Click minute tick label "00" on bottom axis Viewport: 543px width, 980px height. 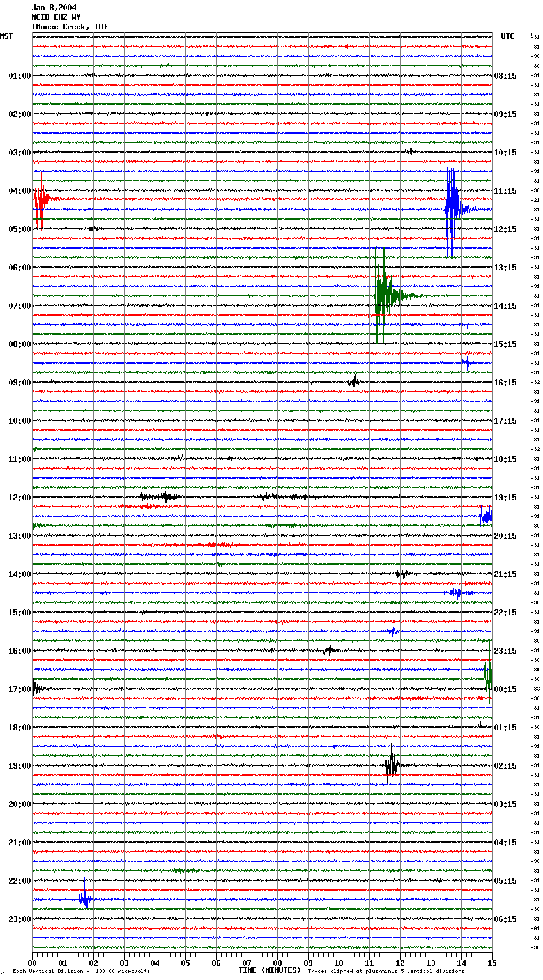click(x=32, y=963)
